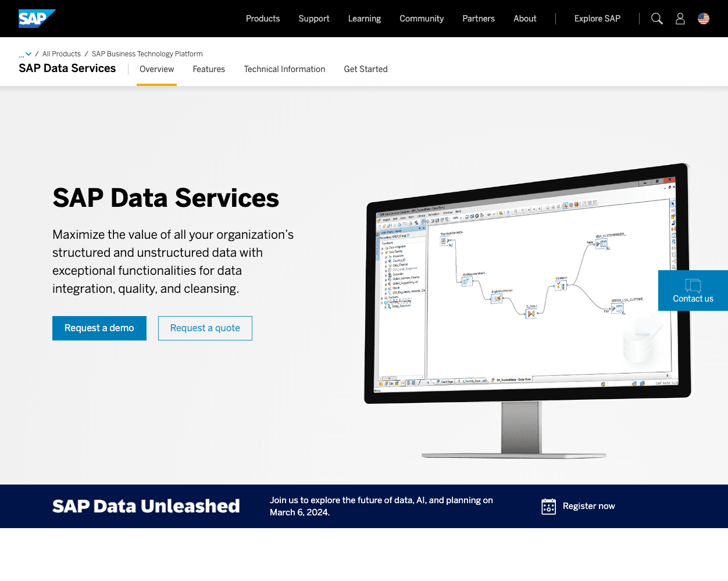Click the calendar icon beside Register now

point(548,507)
